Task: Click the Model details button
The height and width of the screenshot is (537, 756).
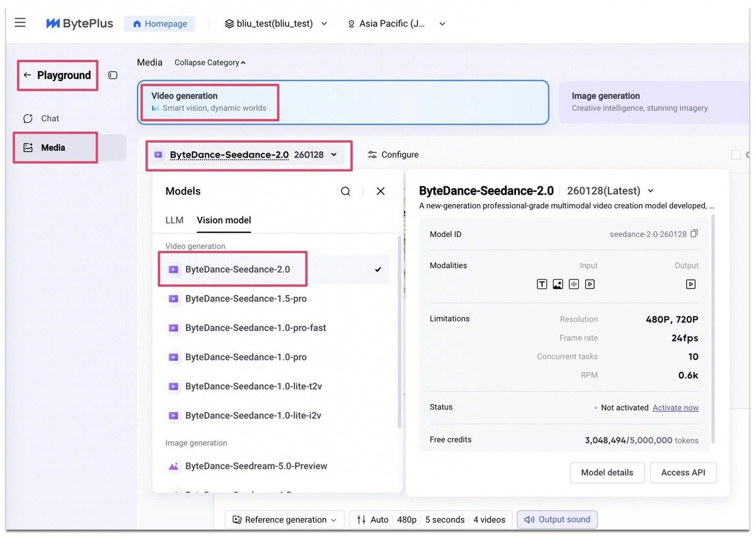Action: pyautogui.click(x=607, y=473)
